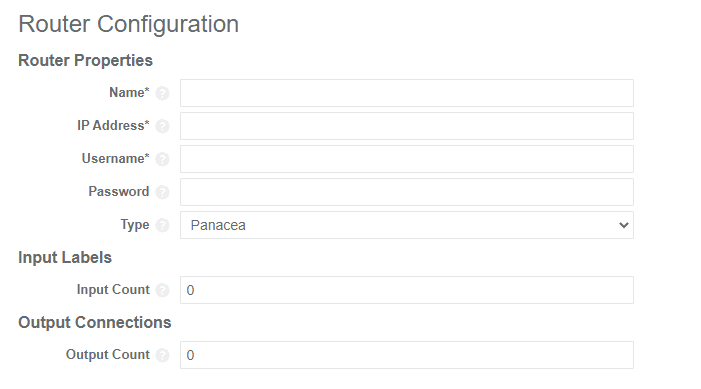Click inside the Password text box
This screenshot has width=701, height=389.
tap(407, 192)
